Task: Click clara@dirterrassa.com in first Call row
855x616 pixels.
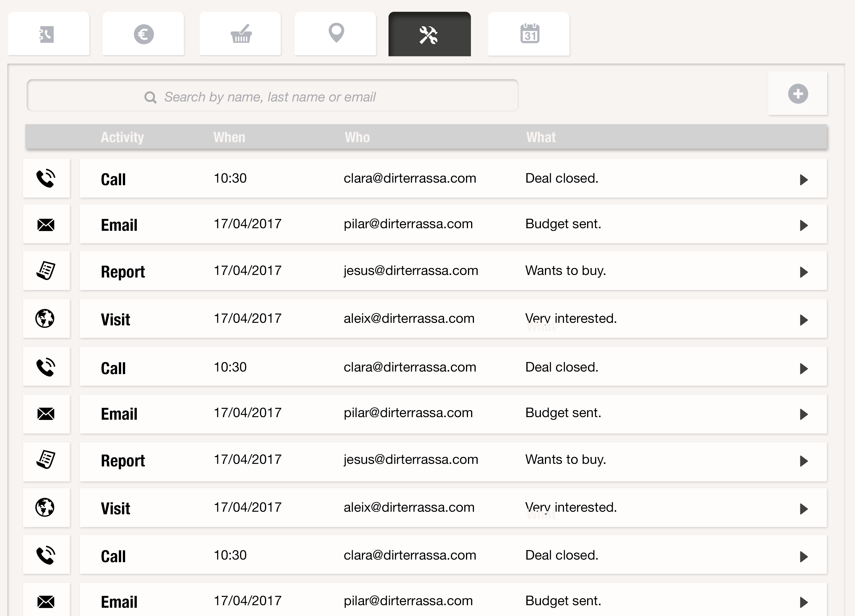Action: point(410,178)
